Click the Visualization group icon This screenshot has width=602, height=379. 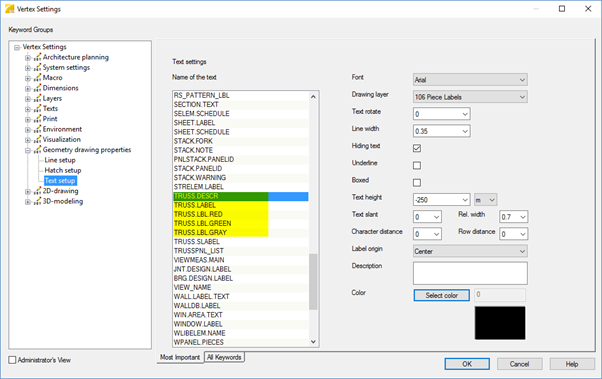point(37,140)
